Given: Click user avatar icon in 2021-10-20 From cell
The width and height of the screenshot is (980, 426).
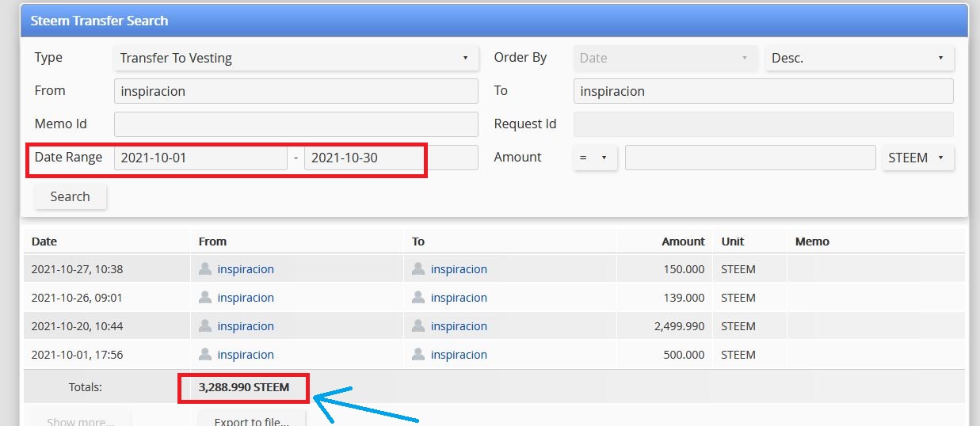Looking at the screenshot, I should point(205,325).
